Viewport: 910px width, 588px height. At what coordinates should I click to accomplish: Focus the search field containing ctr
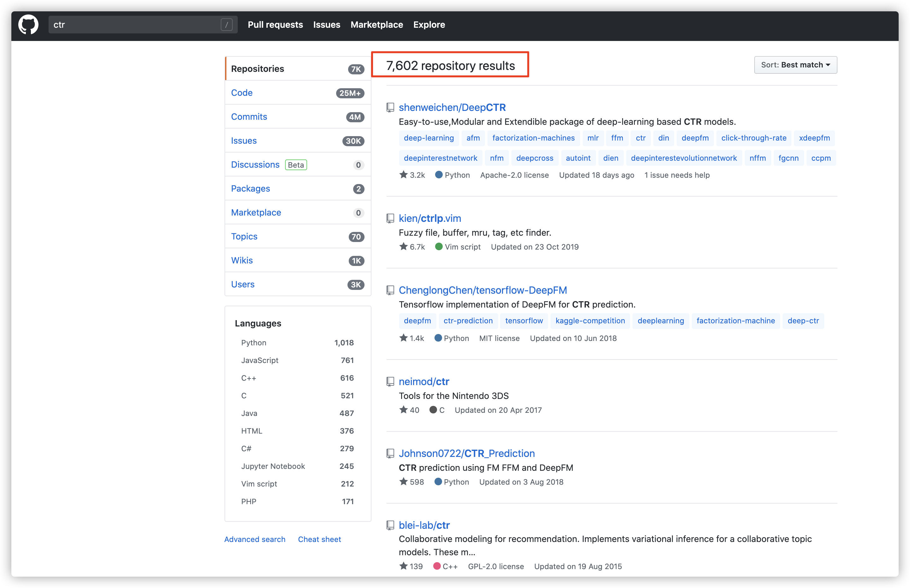coord(143,25)
